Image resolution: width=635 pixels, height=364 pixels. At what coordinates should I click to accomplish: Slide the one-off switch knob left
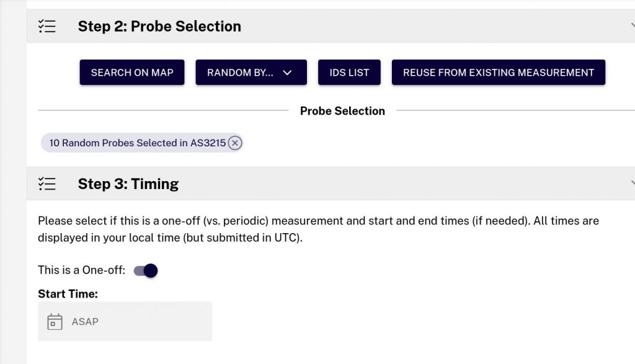point(151,270)
